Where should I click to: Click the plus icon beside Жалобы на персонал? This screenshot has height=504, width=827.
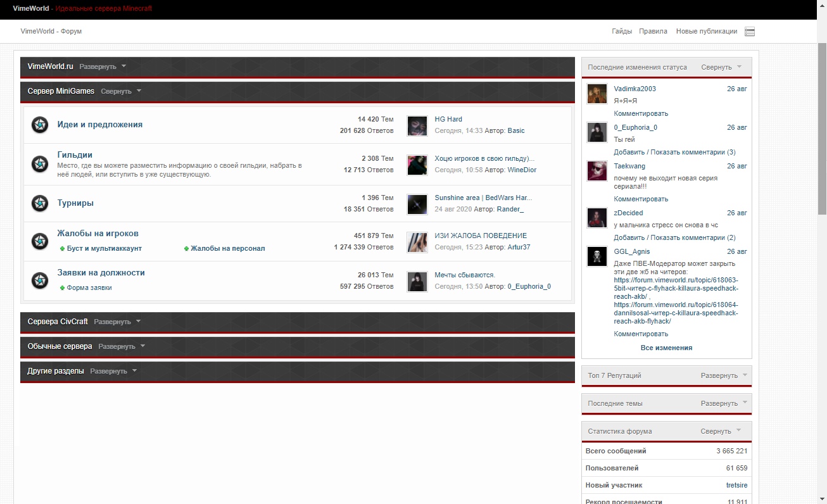click(186, 249)
